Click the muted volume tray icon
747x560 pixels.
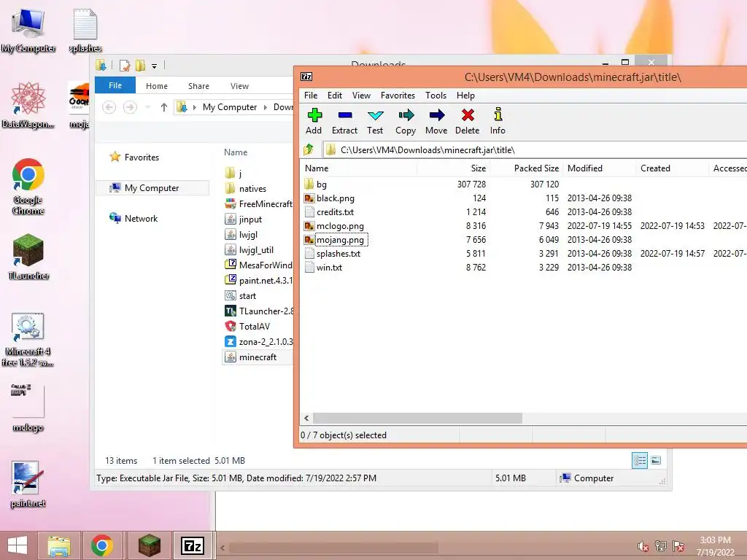click(643, 546)
